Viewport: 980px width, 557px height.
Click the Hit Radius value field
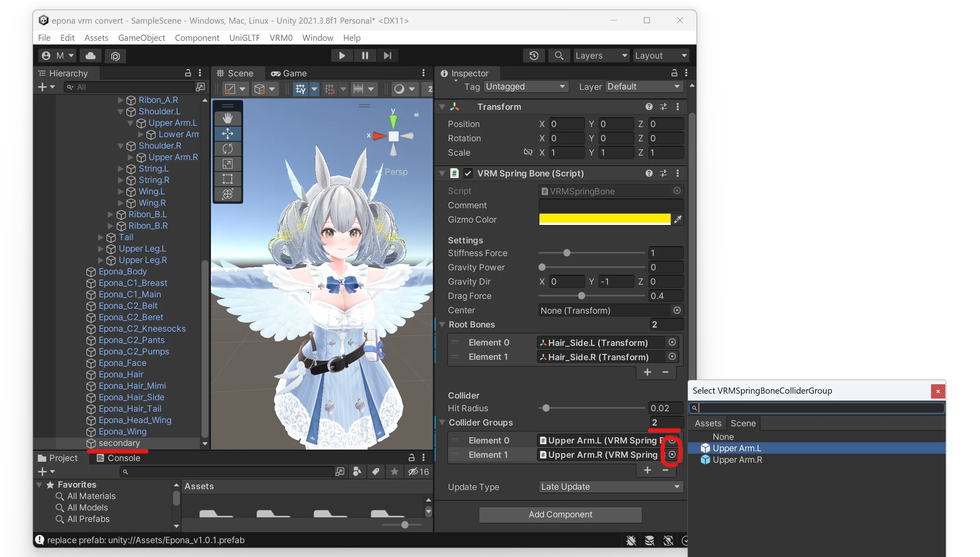[666, 408]
